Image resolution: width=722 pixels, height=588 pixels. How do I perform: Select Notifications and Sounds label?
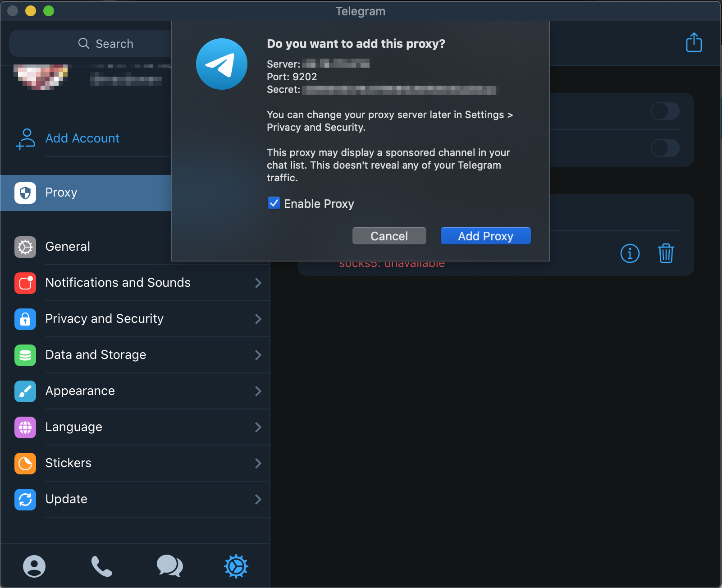point(118,282)
